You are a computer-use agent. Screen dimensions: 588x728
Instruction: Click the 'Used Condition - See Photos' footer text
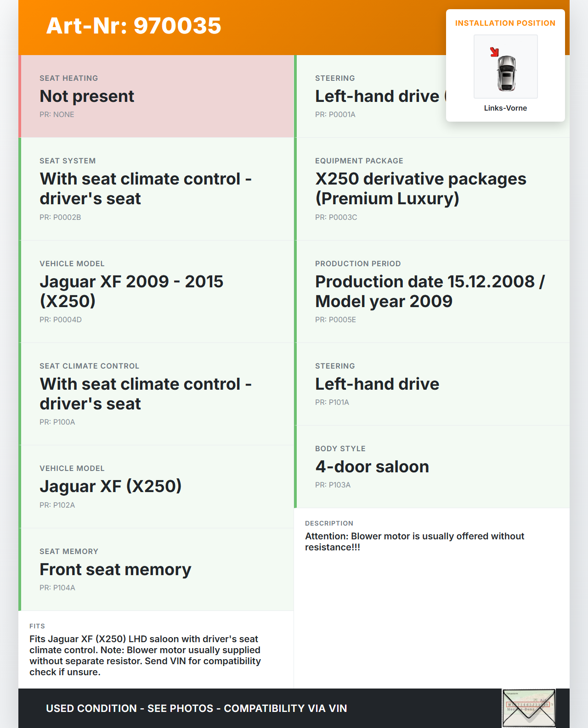[196, 708]
